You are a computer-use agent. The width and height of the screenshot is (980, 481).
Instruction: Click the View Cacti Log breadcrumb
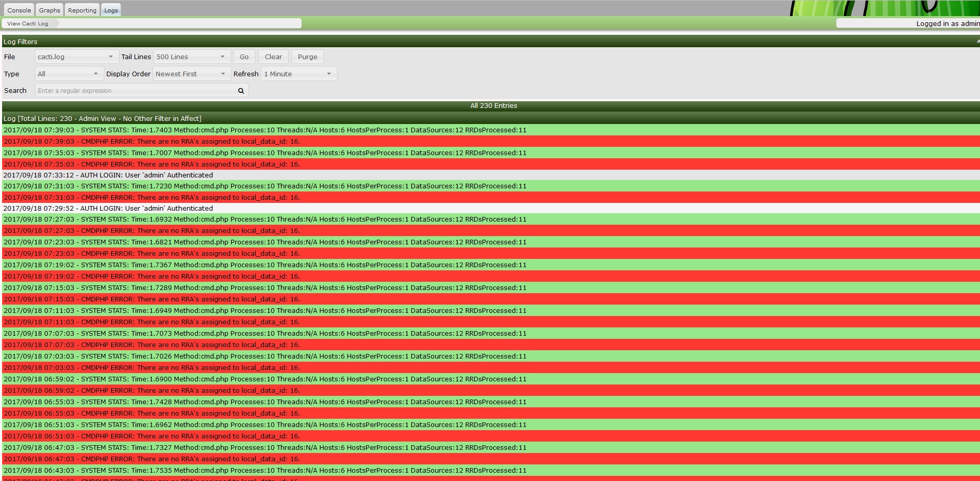point(28,23)
